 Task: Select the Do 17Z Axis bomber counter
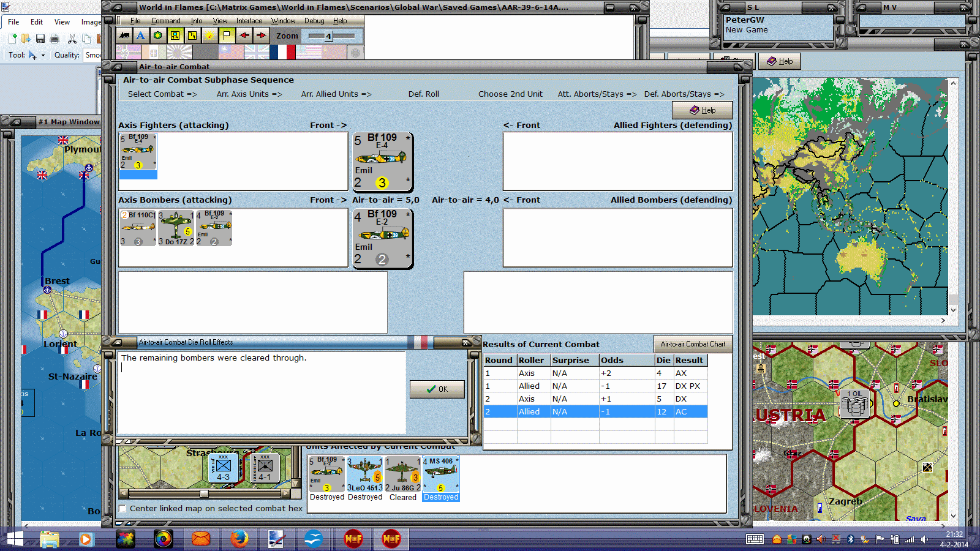click(176, 228)
